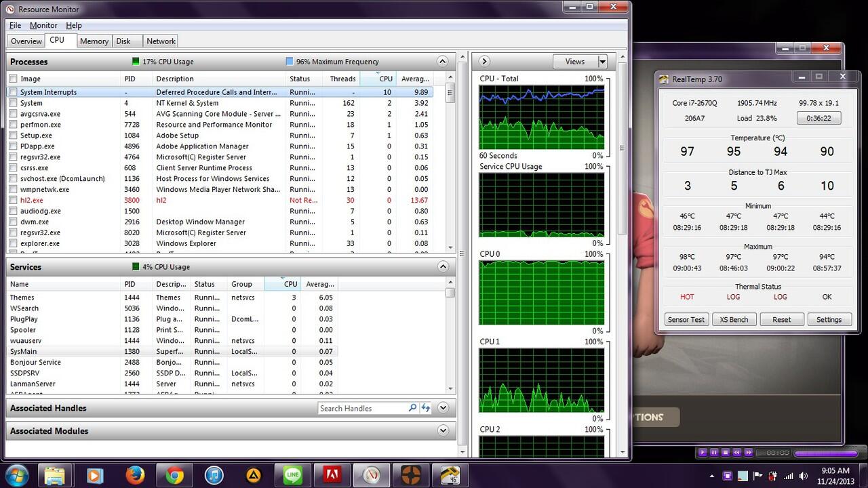The image size is (868, 488).
Task: Click XS Bench in RealTemp
Action: pos(734,319)
